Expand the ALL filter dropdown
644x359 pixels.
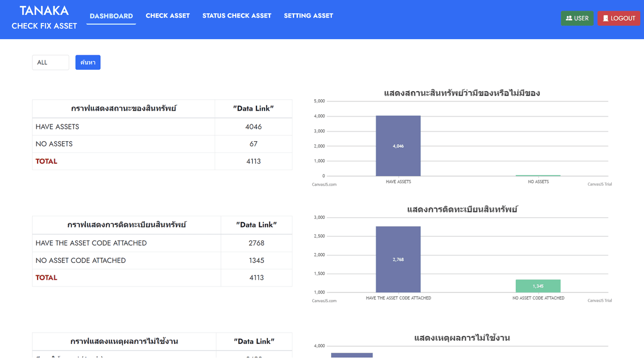point(50,62)
